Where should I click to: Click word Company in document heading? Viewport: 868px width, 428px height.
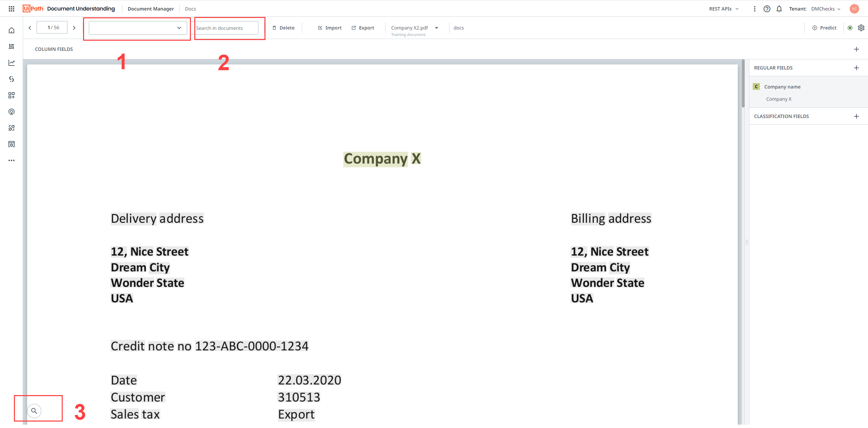coord(375,159)
